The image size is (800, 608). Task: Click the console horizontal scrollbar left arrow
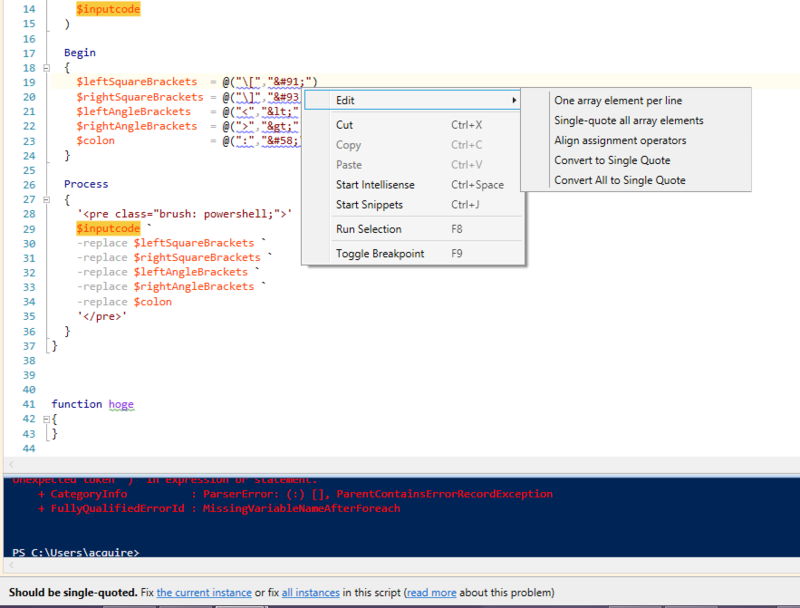(11, 565)
